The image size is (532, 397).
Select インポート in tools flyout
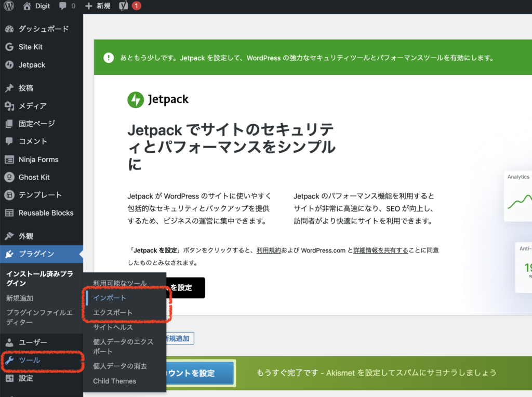pyautogui.click(x=110, y=298)
